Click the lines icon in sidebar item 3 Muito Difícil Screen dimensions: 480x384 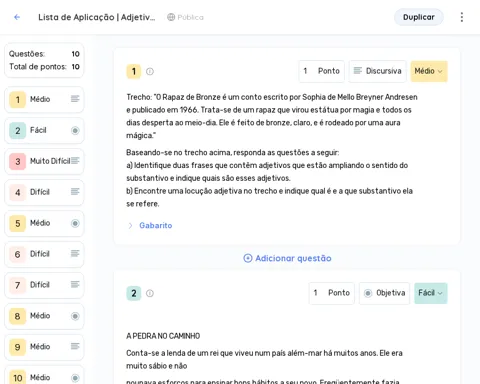tap(75, 161)
